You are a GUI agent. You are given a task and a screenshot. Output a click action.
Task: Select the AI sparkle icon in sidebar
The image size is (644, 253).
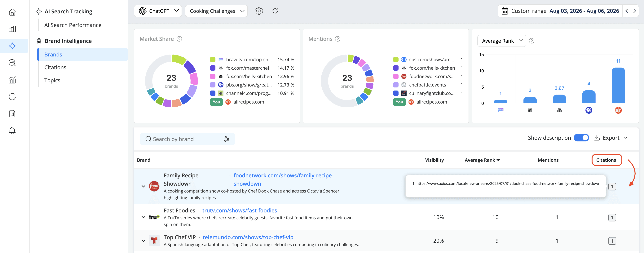click(x=12, y=46)
